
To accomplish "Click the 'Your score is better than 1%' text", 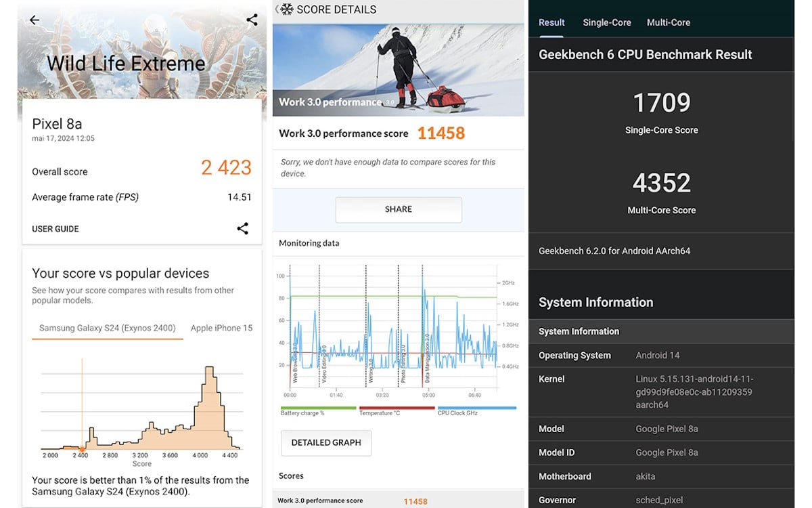I will click(x=140, y=486).
